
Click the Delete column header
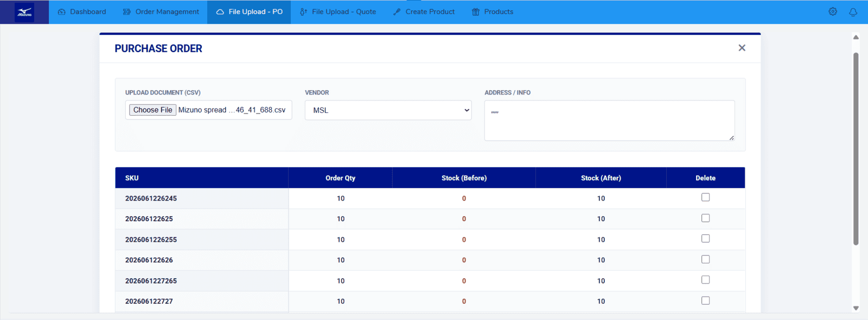pyautogui.click(x=705, y=178)
